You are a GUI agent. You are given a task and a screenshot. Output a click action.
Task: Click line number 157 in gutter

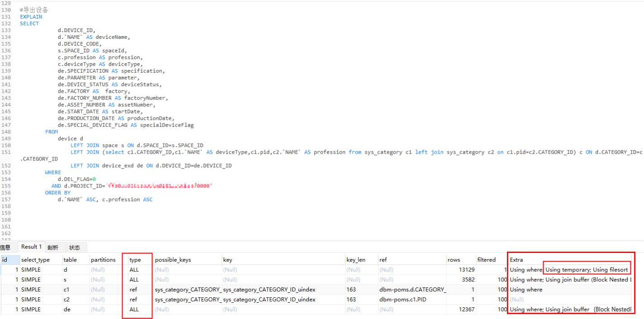pyautogui.click(x=6, y=200)
